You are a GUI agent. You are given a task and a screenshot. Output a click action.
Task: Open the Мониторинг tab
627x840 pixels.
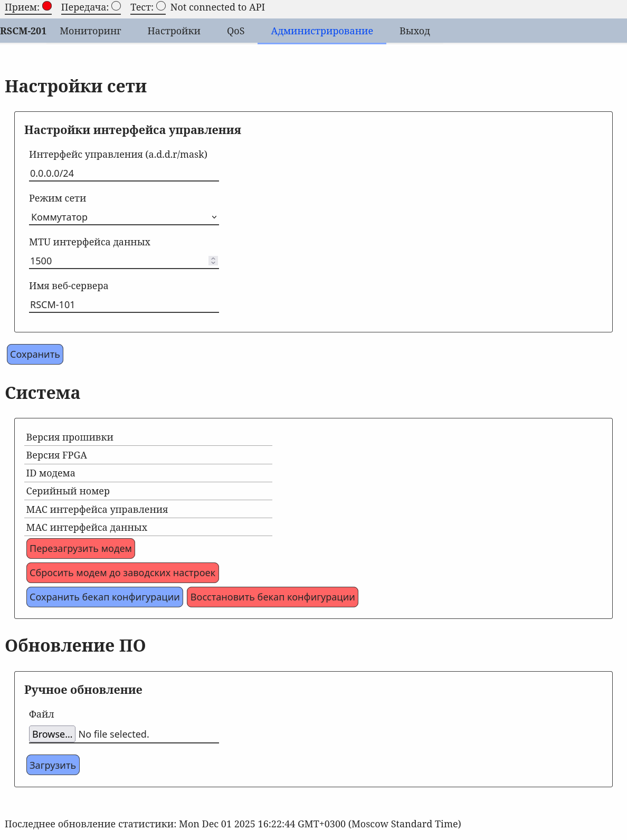pyautogui.click(x=90, y=31)
